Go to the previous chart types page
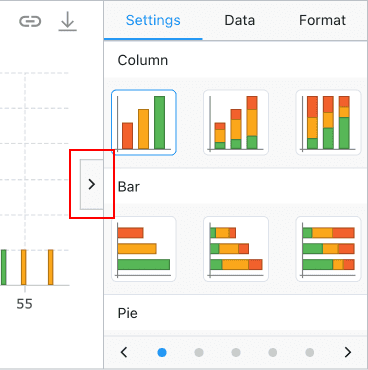The image size is (368, 370). click(124, 352)
